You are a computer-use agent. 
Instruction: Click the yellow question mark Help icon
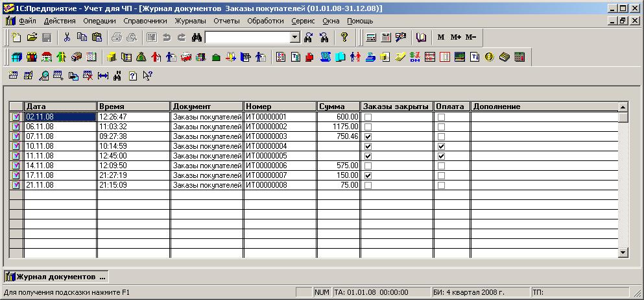point(344,38)
